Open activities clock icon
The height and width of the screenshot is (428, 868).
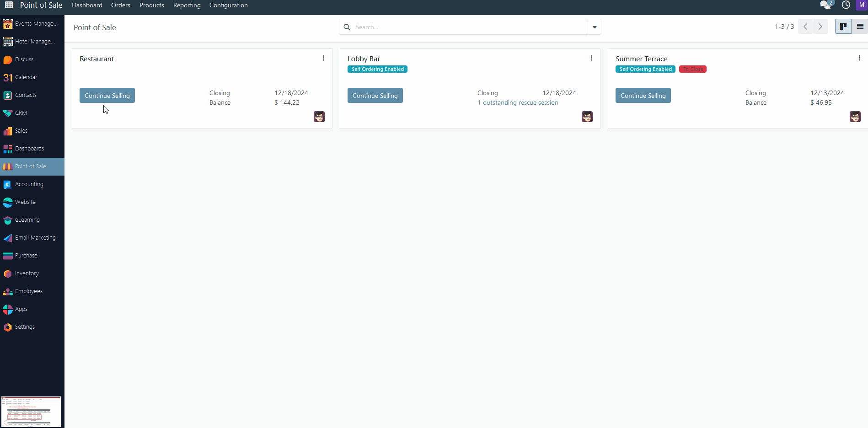pyautogui.click(x=846, y=5)
